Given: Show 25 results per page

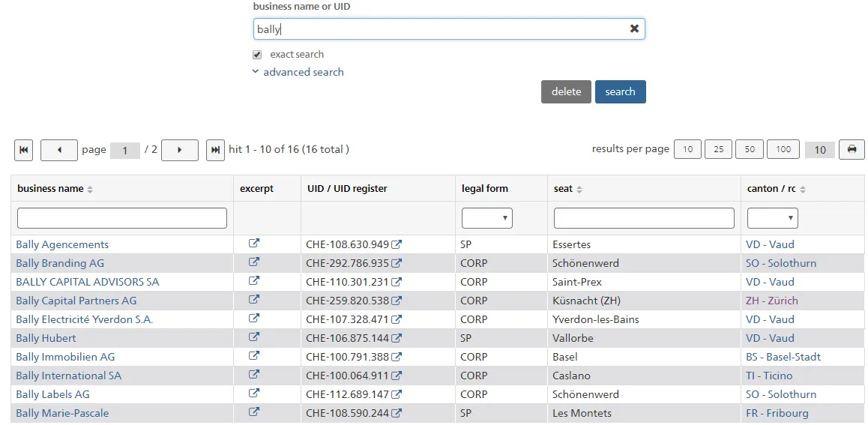Looking at the screenshot, I should (719, 149).
